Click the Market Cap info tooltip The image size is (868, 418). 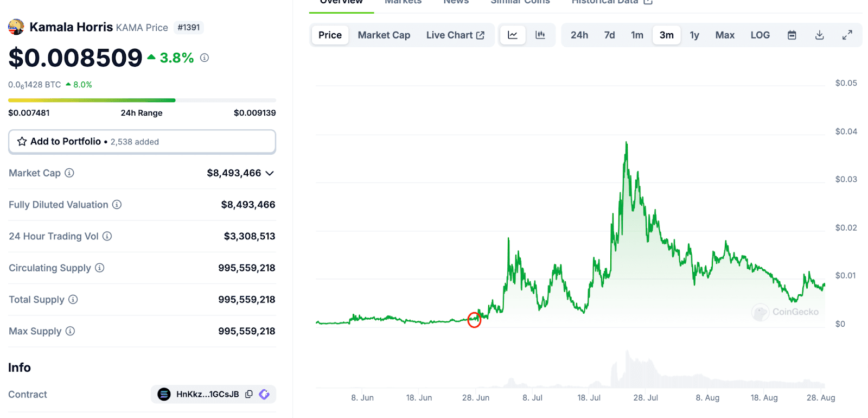click(69, 173)
